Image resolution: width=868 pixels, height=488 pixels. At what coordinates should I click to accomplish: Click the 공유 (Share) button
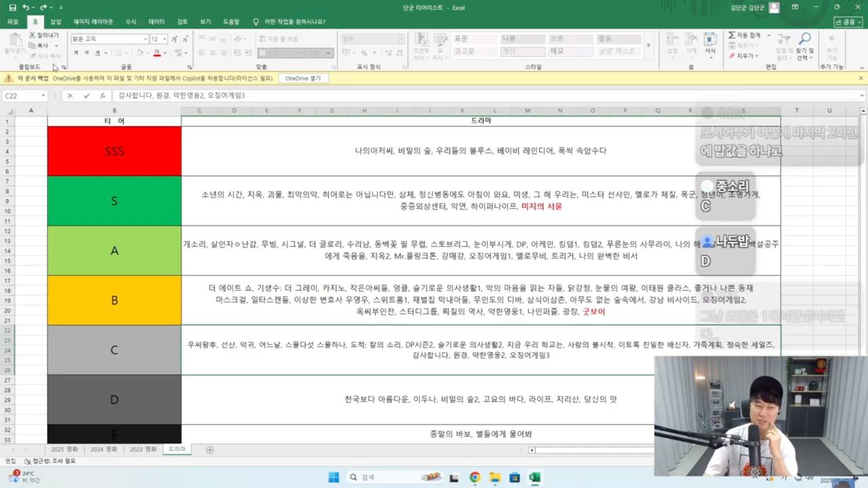[x=848, y=22]
